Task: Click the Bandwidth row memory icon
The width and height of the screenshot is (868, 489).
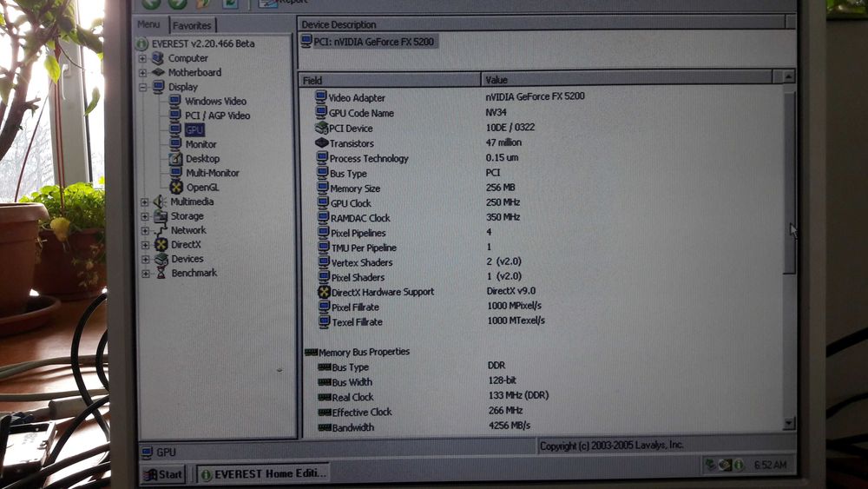Action: (x=325, y=427)
